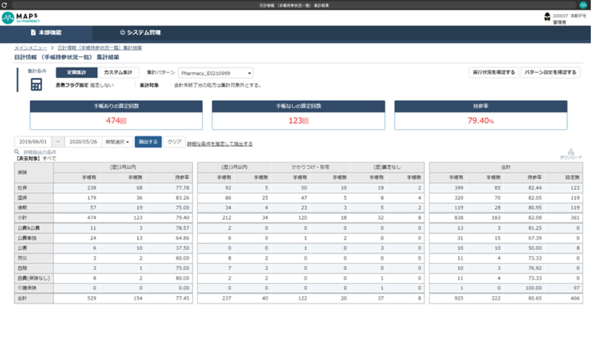This screenshot has height=364, width=595.
Task: Open the user avatar icon
Action: coord(547,18)
